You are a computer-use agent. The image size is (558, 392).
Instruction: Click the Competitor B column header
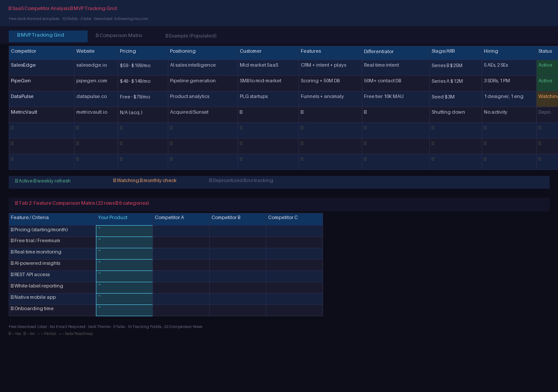238,219
